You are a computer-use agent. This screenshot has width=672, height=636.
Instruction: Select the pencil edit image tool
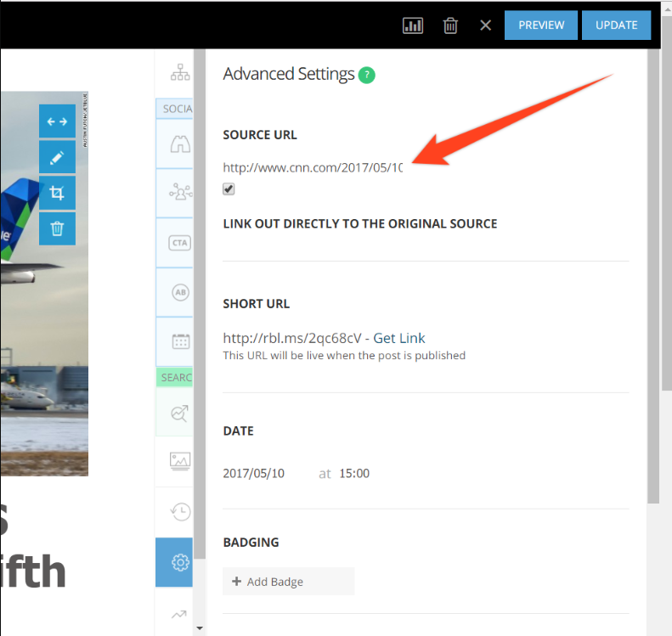point(57,158)
